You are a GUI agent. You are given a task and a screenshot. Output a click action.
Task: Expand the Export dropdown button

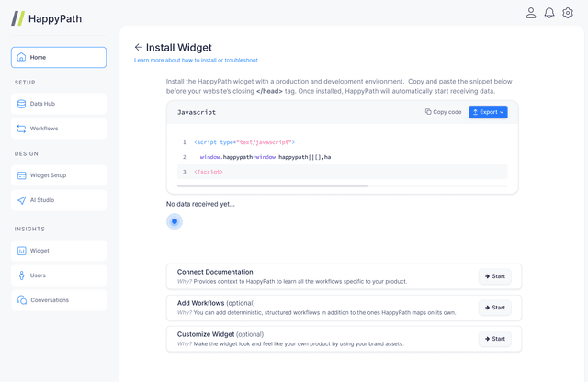coord(488,112)
